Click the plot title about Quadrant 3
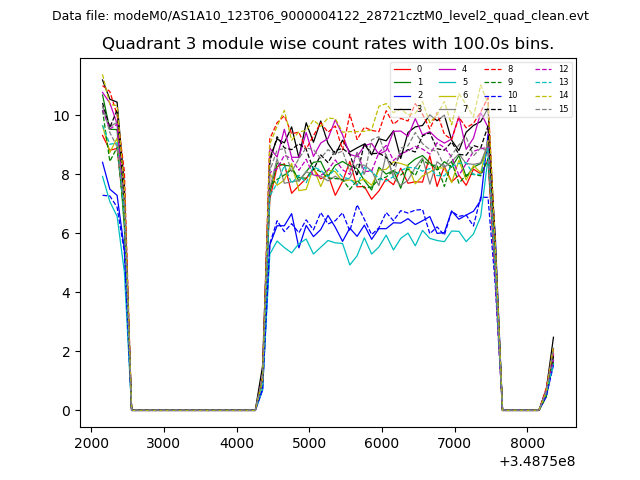This screenshot has width=640, height=480. point(328,44)
